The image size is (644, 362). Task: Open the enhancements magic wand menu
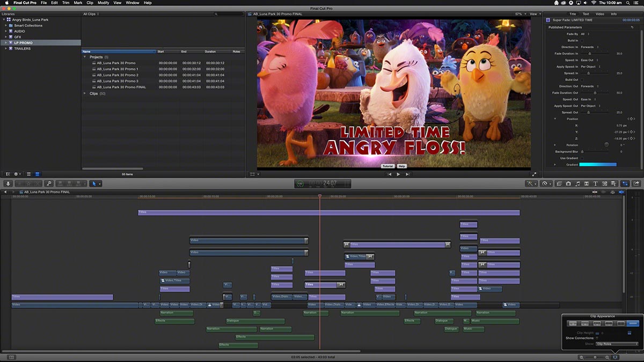[x=532, y=183]
